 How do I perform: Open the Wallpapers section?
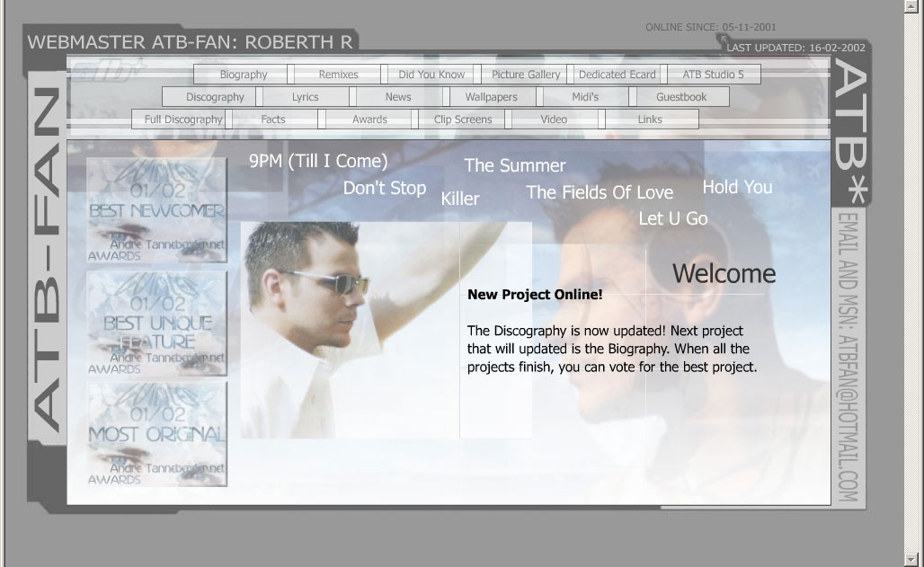491,97
